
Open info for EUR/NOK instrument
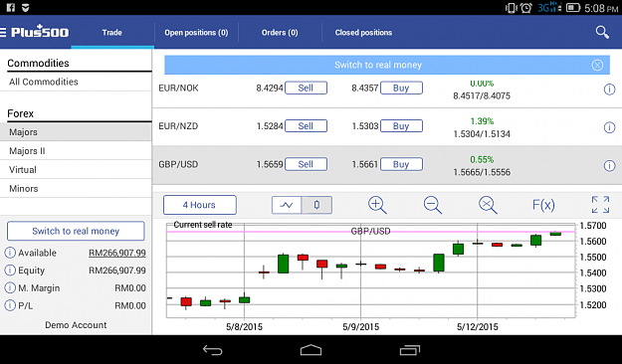(609, 90)
